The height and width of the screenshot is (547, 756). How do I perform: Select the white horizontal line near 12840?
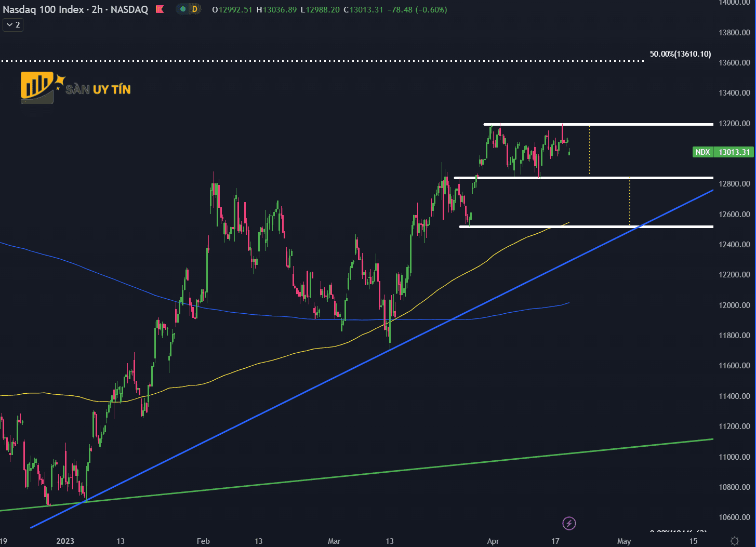[x=583, y=178]
